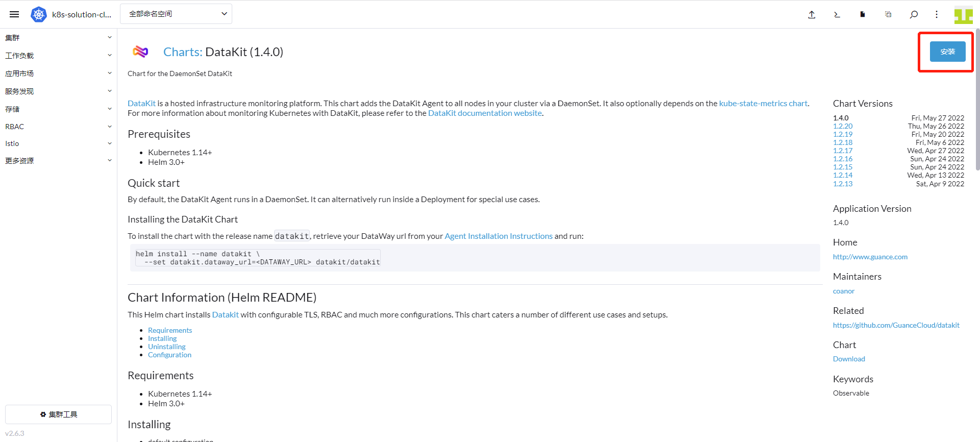Screen dimensions: 980x442
Task: Open the user avatar menu
Action: (964, 14)
